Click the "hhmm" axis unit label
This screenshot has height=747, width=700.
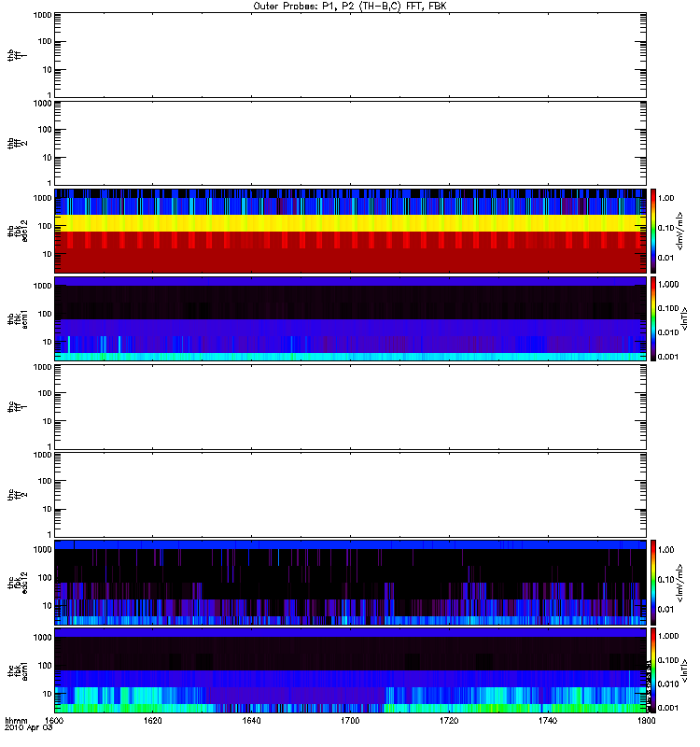click(x=16, y=721)
